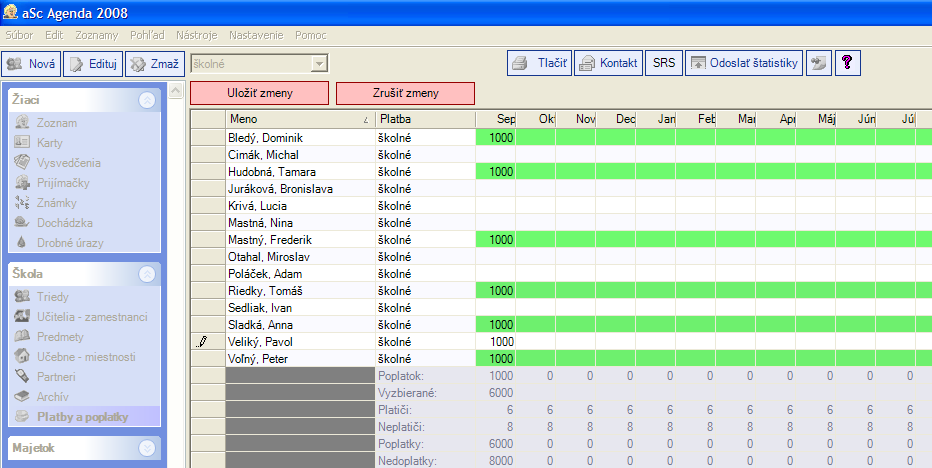
Task: Select Zoznam in the Žiaci panel
Action: [x=56, y=123]
